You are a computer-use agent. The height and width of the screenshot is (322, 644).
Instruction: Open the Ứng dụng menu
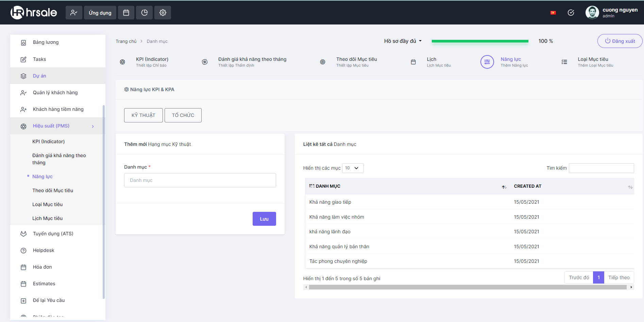(100, 13)
